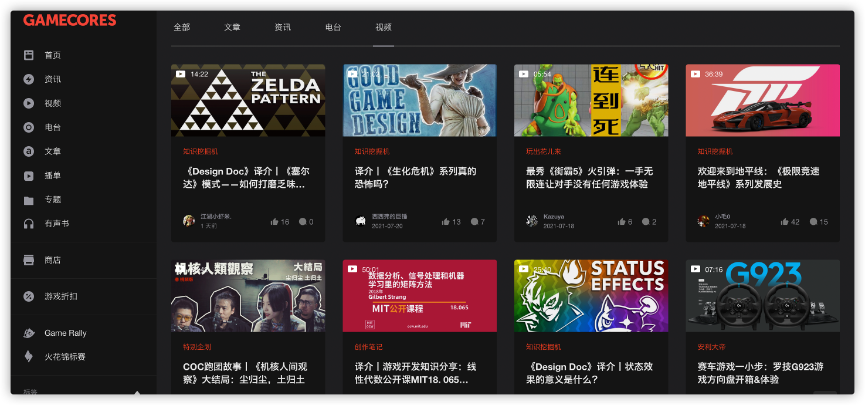Image resolution: width=866 pixels, height=406 pixels.
Task: Open the Game Rally icon
Action: (x=29, y=333)
